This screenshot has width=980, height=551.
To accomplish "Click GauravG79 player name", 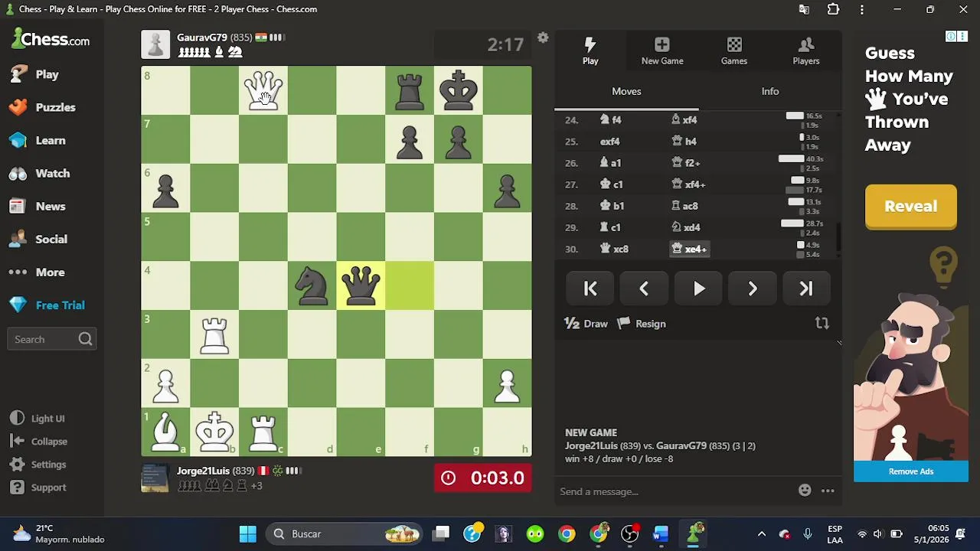I will 201,37.
